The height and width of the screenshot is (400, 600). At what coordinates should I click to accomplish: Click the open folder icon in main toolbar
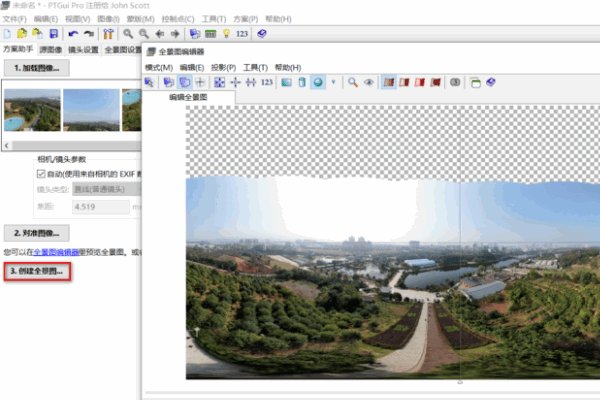22,34
